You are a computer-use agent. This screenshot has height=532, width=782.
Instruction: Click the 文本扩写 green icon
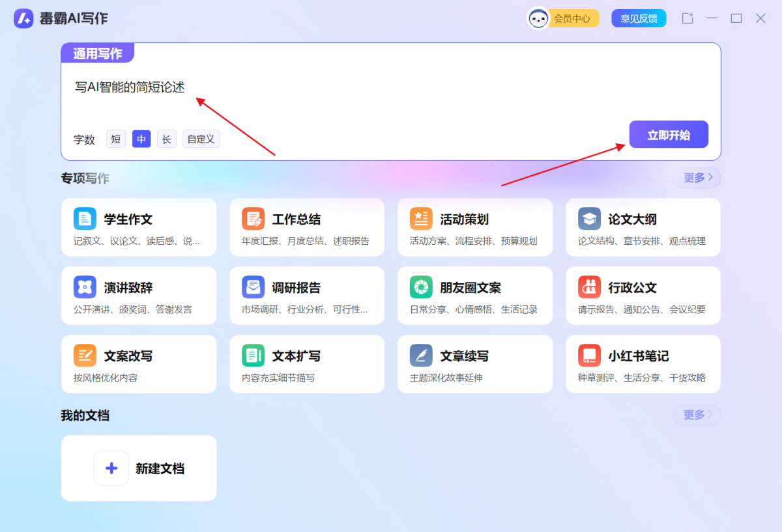pos(253,356)
